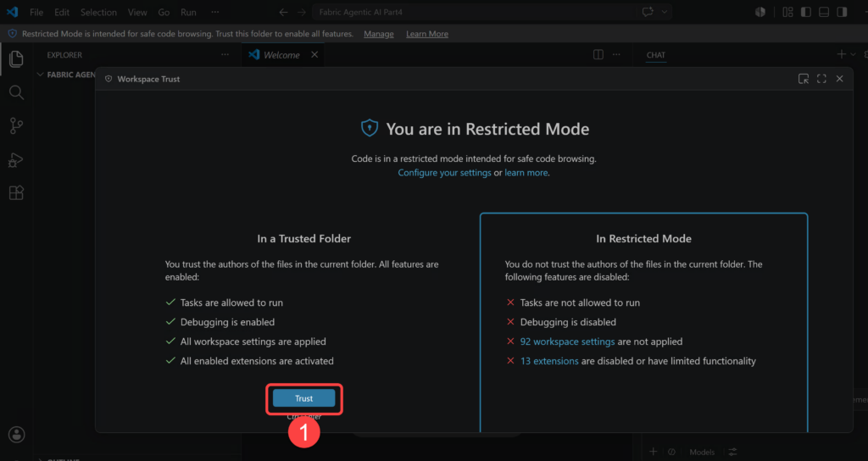Move Workspace Trust editor into new window

[804, 79]
